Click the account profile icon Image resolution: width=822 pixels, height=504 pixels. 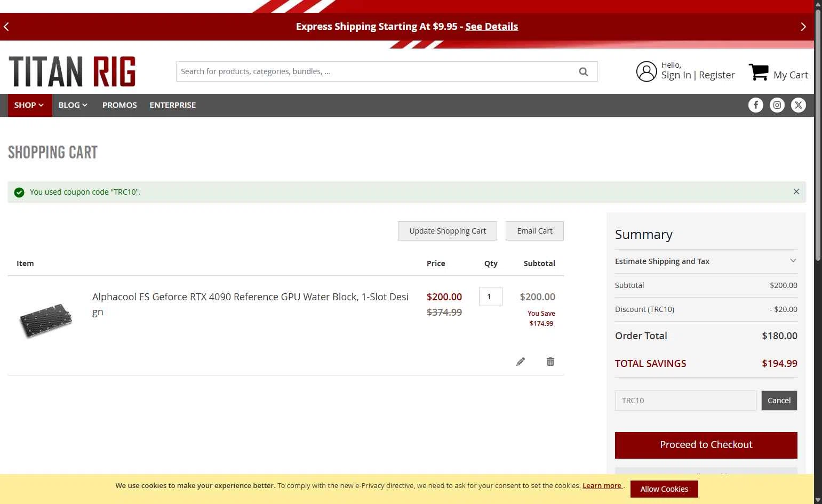pyautogui.click(x=646, y=71)
